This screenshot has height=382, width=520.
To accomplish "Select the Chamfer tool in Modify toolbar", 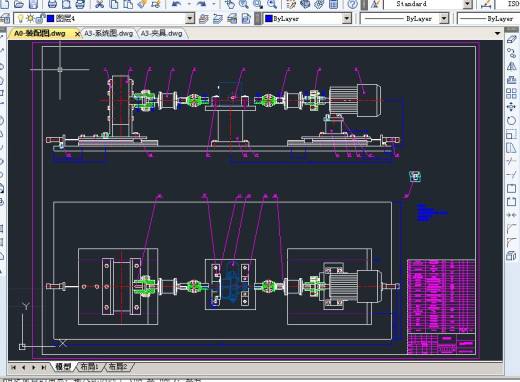I will click(511, 229).
